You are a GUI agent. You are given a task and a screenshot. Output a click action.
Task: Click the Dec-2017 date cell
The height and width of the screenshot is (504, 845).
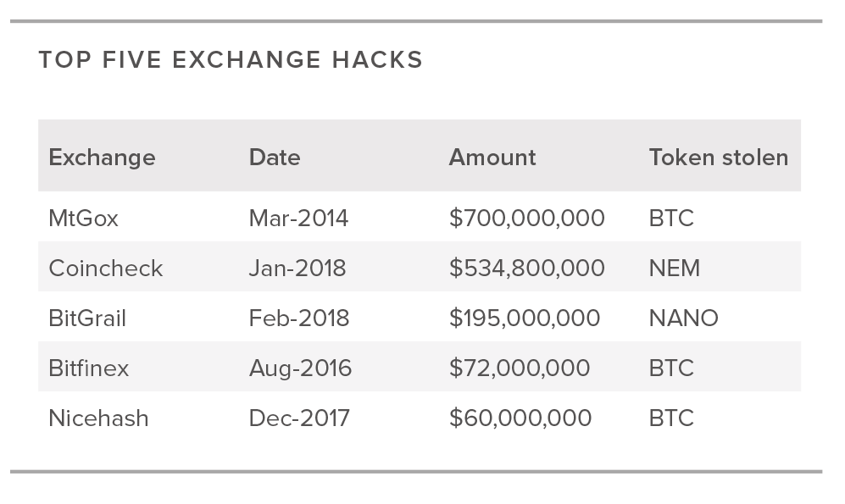(300, 419)
